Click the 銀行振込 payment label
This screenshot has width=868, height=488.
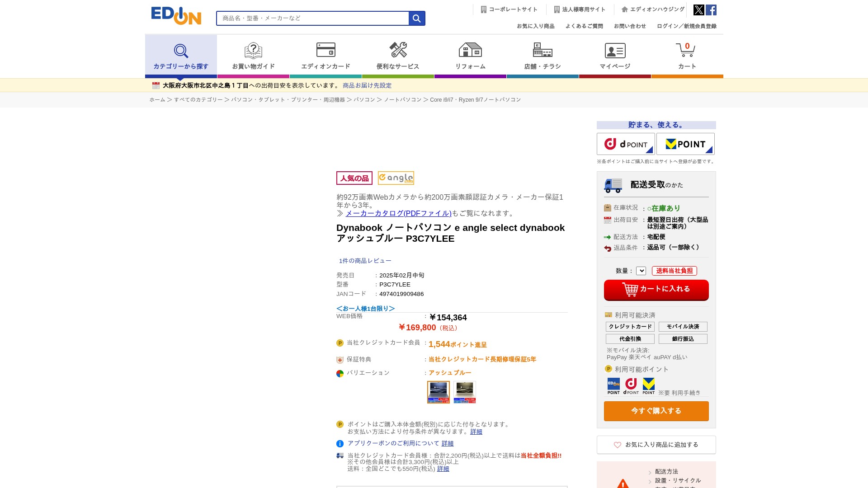coord(683,339)
